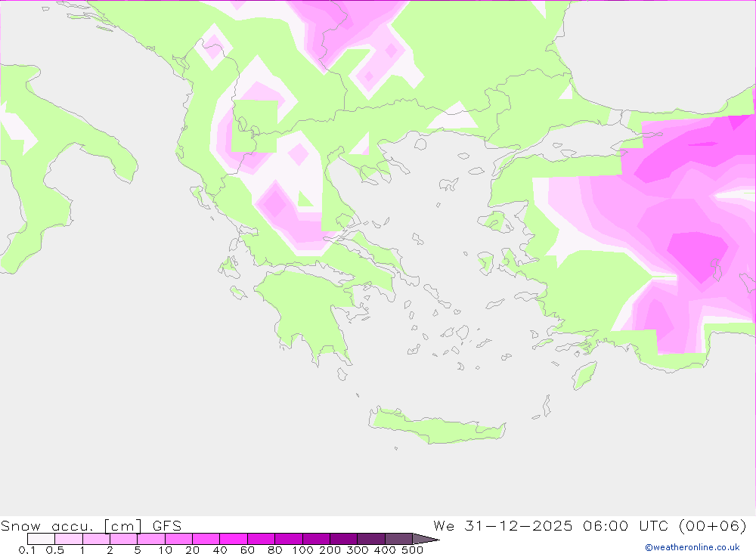Select the 2–5 cm legend swatch
The image size is (756, 554).
124,539
